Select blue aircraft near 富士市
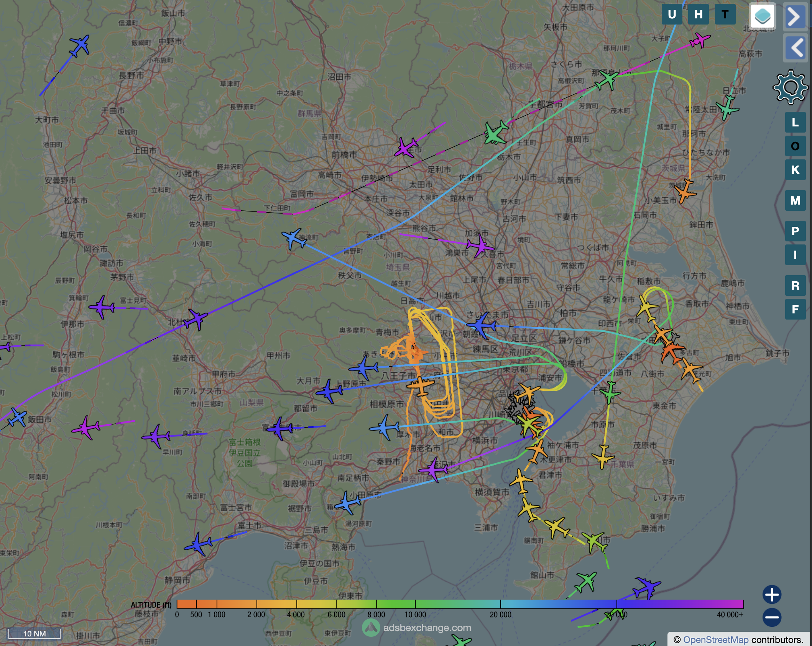This screenshot has width=812, height=646. click(198, 543)
